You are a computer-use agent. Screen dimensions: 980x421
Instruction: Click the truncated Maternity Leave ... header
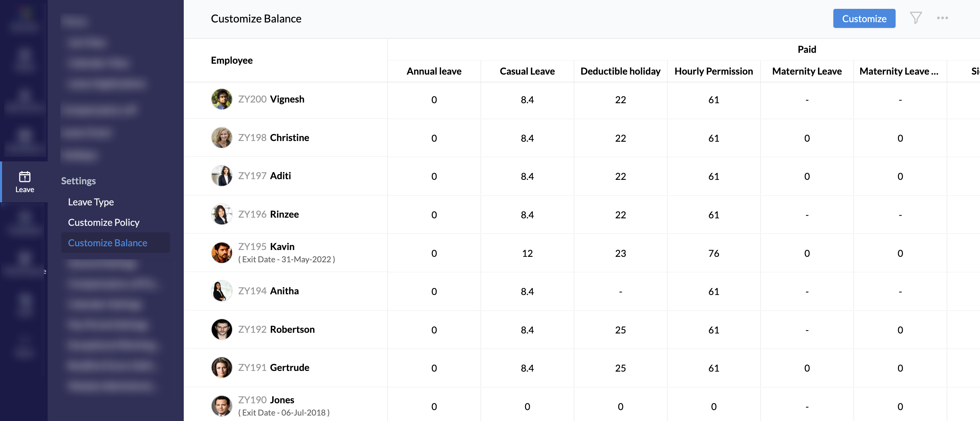tap(899, 71)
